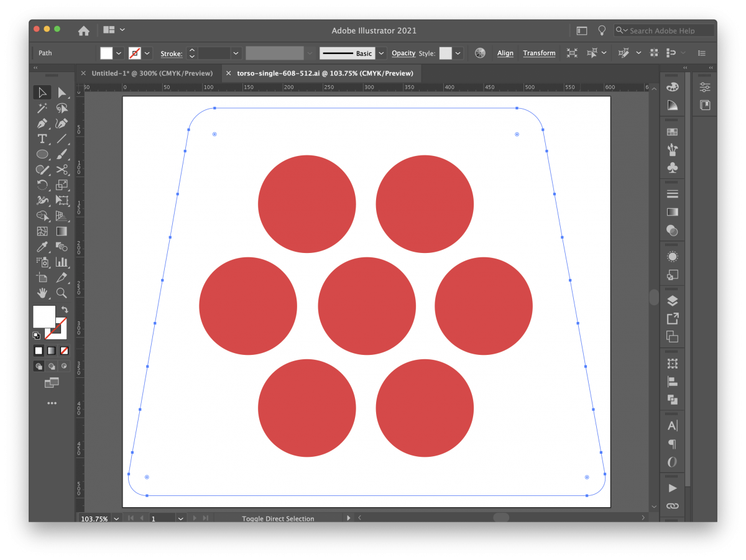Select the Type tool
The image size is (746, 560).
coord(42,139)
